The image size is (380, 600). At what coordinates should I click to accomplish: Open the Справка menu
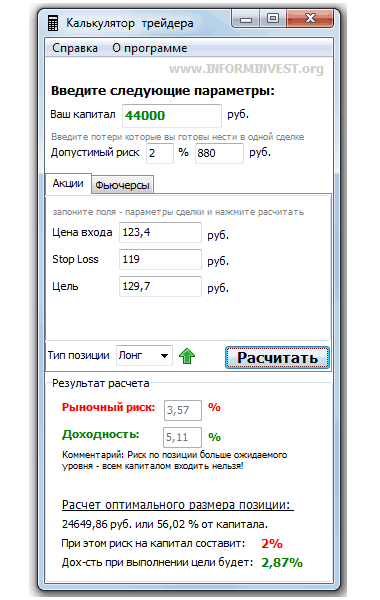click(75, 48)
